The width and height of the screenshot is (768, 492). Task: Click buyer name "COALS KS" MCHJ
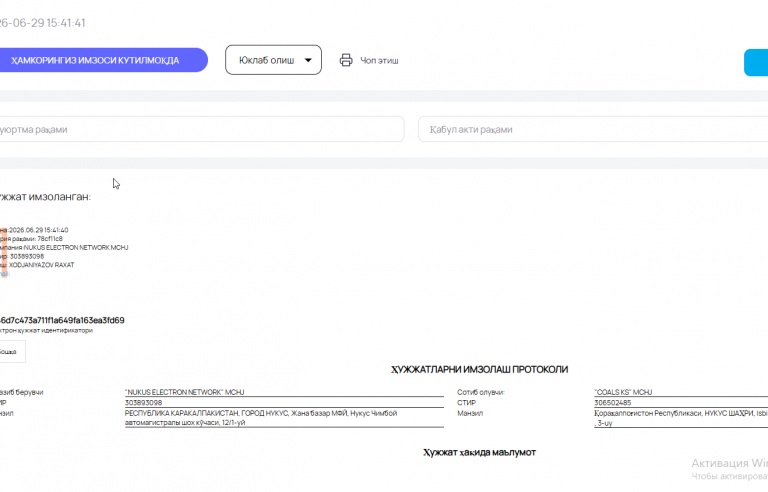623,392
